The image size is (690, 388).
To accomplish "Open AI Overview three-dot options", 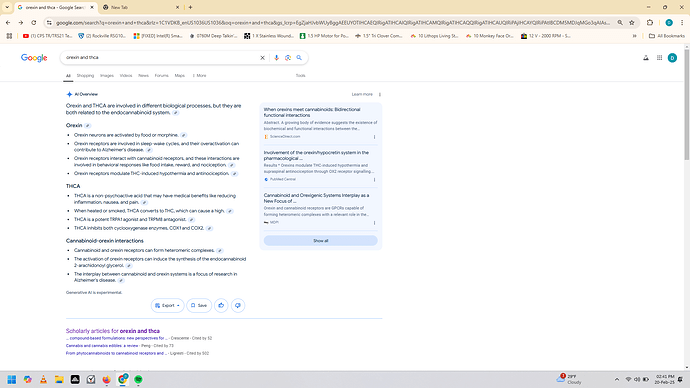I will pos(380,94).
